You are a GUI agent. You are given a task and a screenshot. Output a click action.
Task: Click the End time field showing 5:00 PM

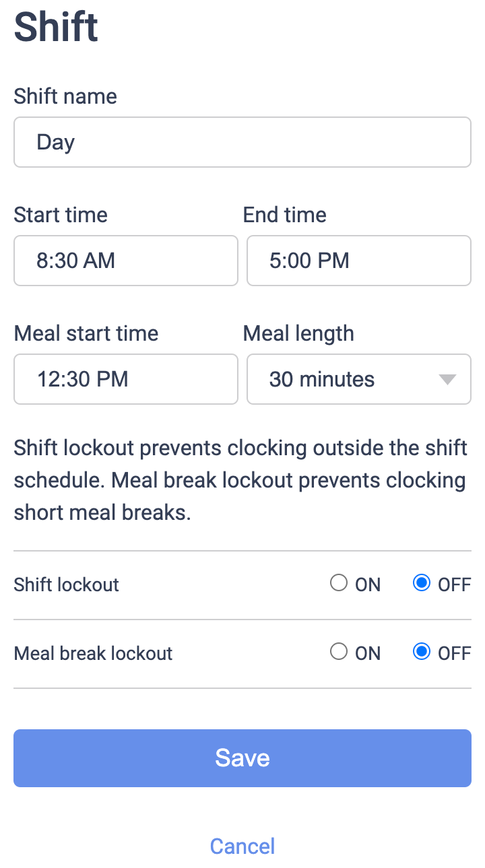(358, 261)
